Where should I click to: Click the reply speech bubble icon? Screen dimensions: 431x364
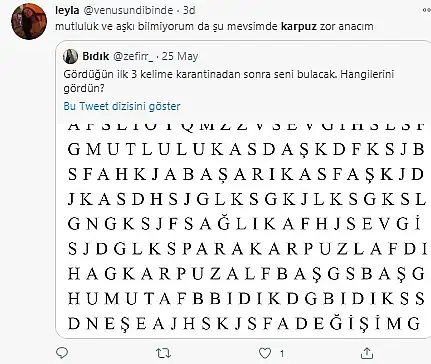click(x=62, y=352)
